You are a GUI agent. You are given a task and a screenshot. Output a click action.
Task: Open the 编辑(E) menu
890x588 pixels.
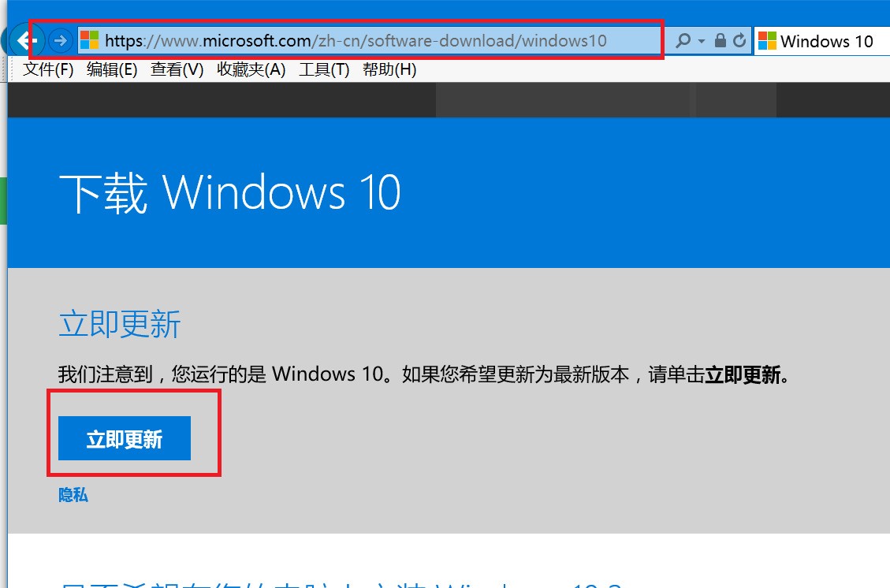coord(112,70)
